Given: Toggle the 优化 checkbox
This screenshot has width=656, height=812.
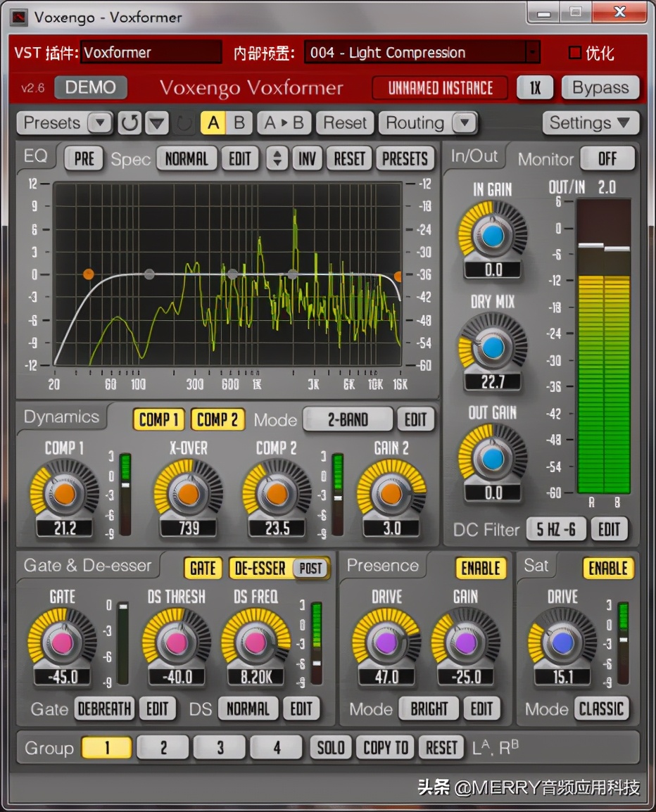Looking at the screenshot, I should coord(575,53).
